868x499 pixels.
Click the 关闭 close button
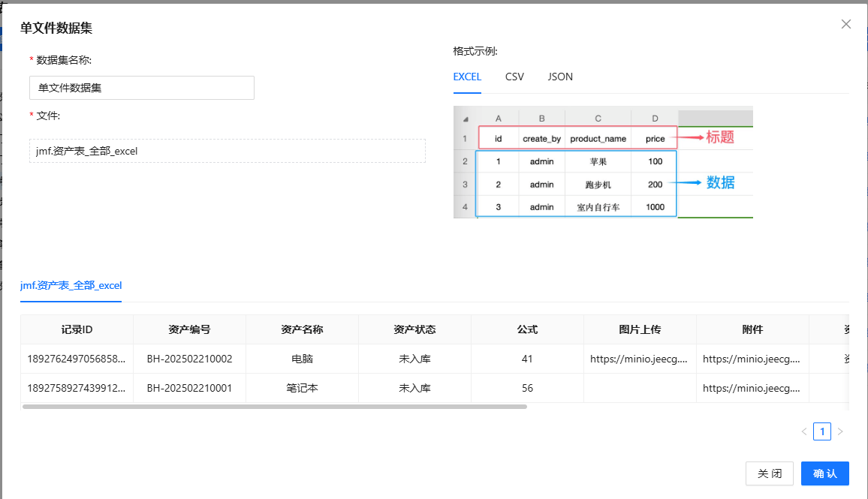770,473
